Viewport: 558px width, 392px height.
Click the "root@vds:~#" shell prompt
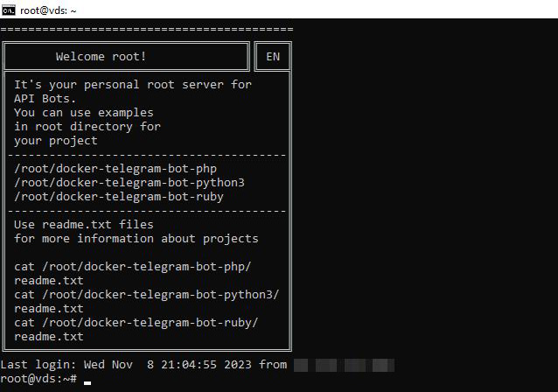pos(38,379)
